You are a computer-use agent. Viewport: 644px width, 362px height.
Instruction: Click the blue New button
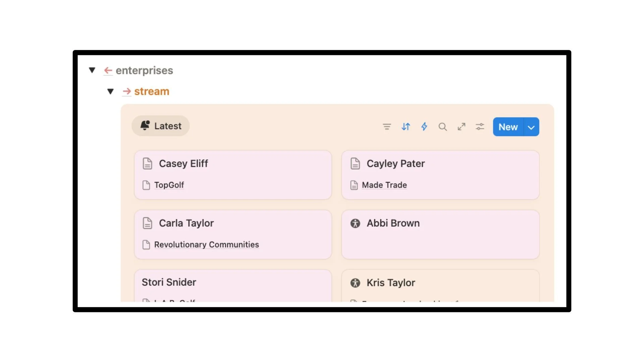click(x=508, y=127)
